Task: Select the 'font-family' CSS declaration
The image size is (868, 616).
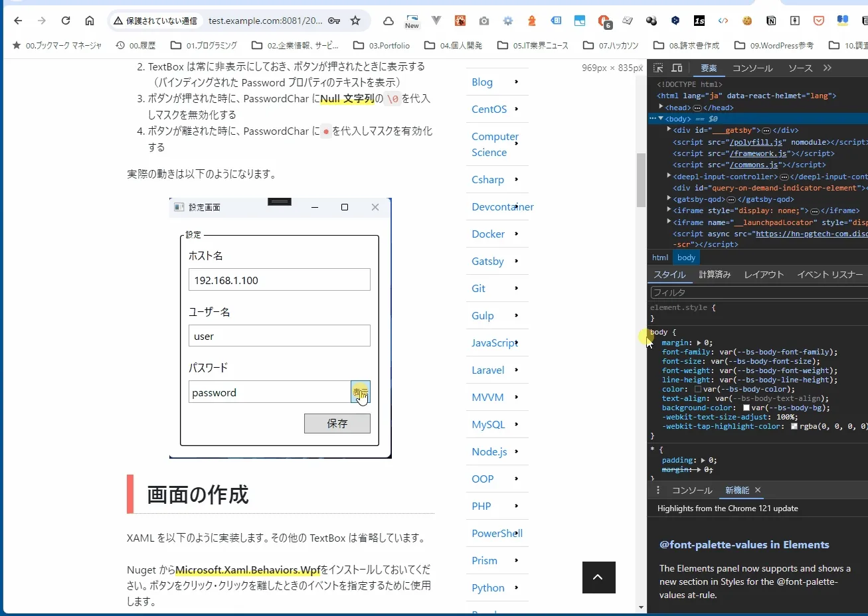Action: coord(750,352)
